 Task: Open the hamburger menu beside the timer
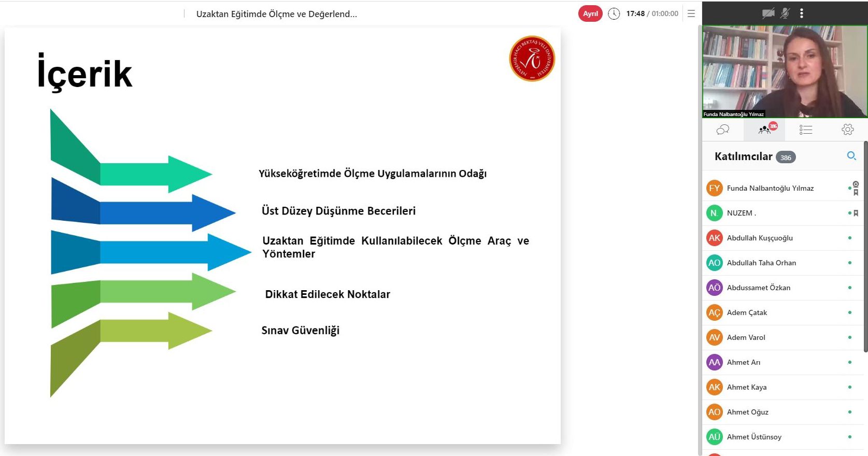tap(691, 14)
